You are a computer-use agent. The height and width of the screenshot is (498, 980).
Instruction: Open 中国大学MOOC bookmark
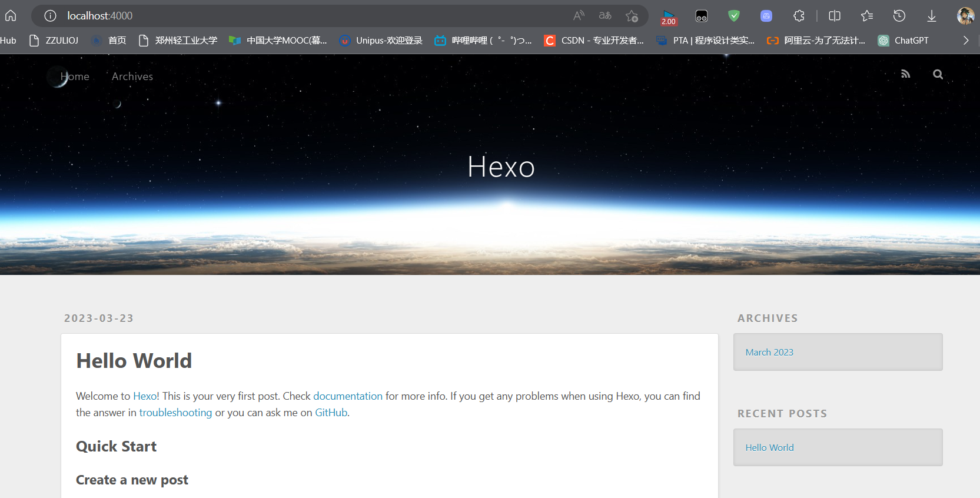coord(278,40)
